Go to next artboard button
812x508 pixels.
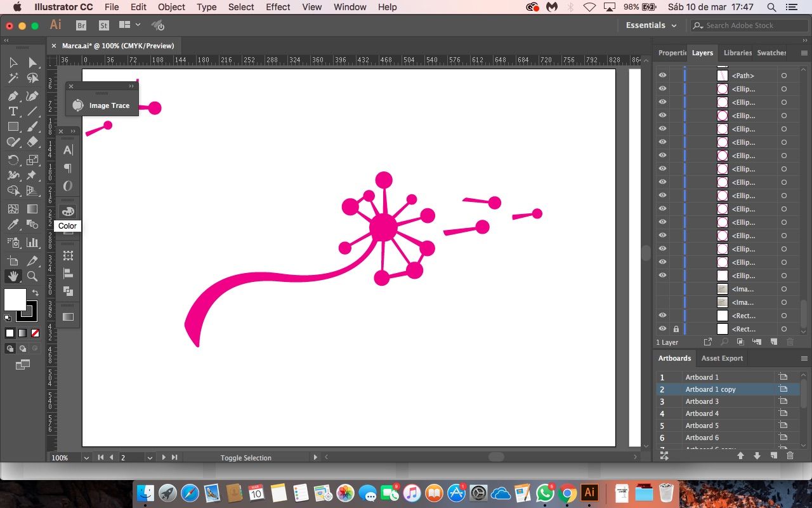(164, 457)
